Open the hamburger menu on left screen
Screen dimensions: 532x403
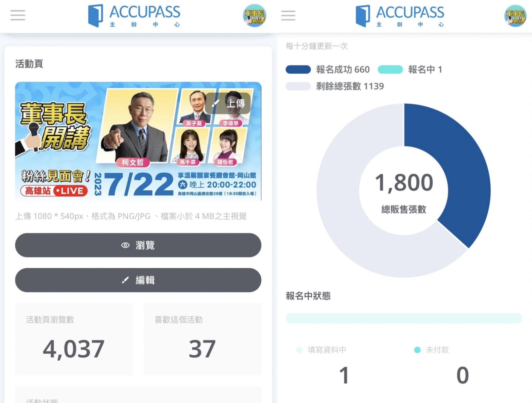(x=18, y=15)
